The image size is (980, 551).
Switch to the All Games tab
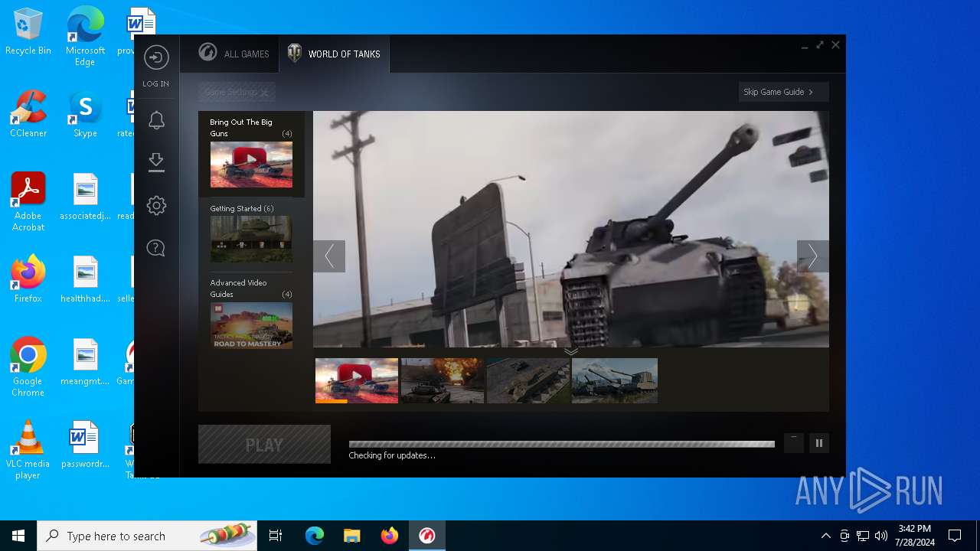[x=234, y=54]
